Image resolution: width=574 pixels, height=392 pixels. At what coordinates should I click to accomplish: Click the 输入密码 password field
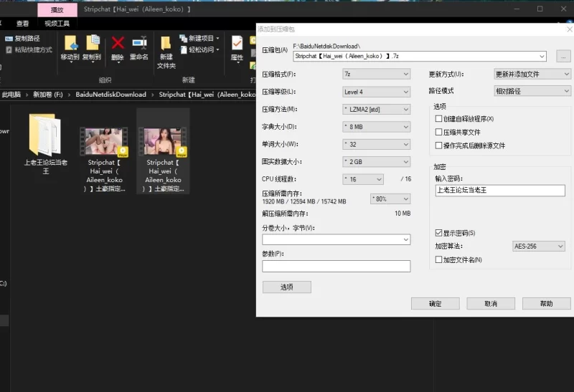point(500,190)
